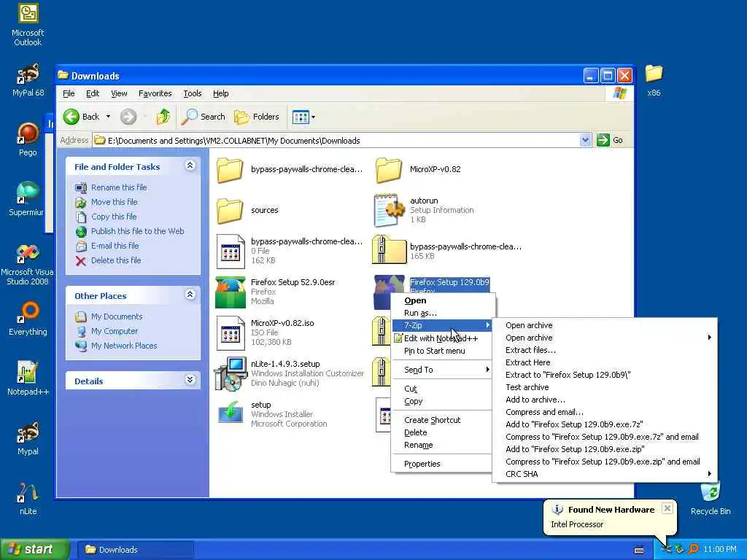Screen dimensions: 747x560
Task: Open Back button history dropdown arrow
Action: (x=108, y=117)
